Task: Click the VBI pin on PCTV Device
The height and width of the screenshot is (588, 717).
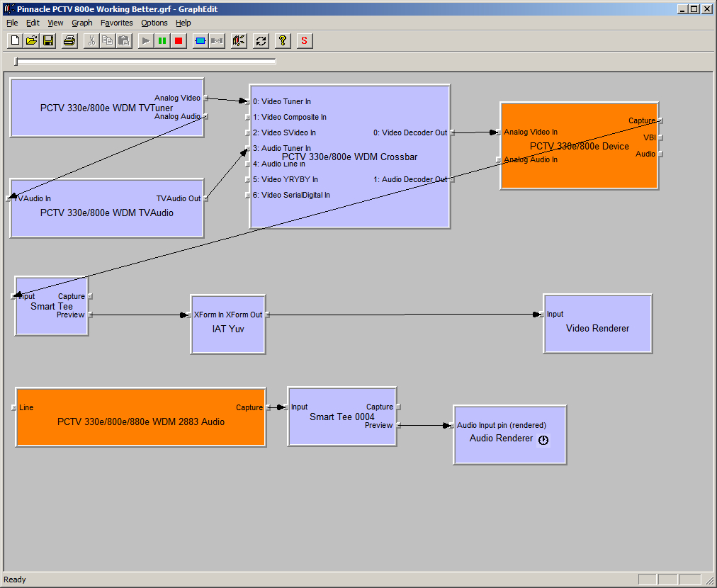Action: click(x=660, y=137)
